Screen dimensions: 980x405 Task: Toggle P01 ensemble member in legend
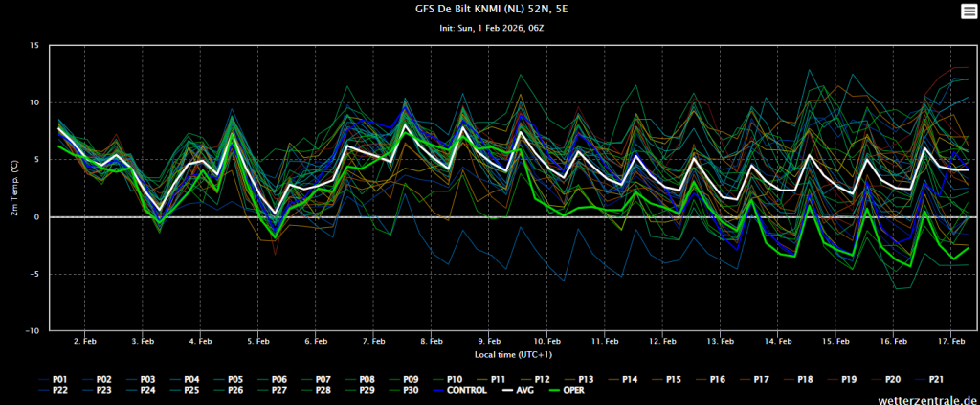(x=59, y=379)
